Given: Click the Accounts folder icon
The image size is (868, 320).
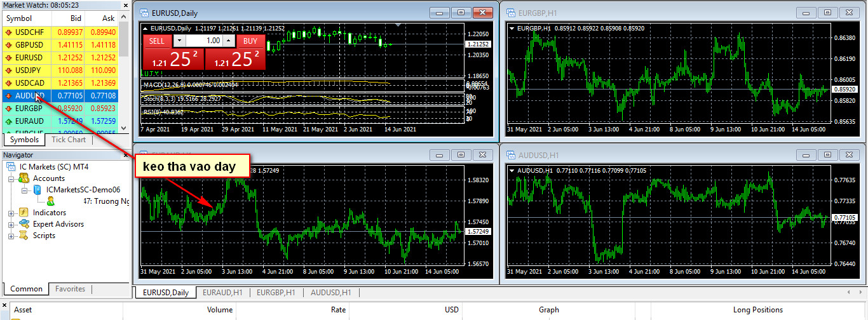Looking at the screenshot, I should tap(24, 178).
